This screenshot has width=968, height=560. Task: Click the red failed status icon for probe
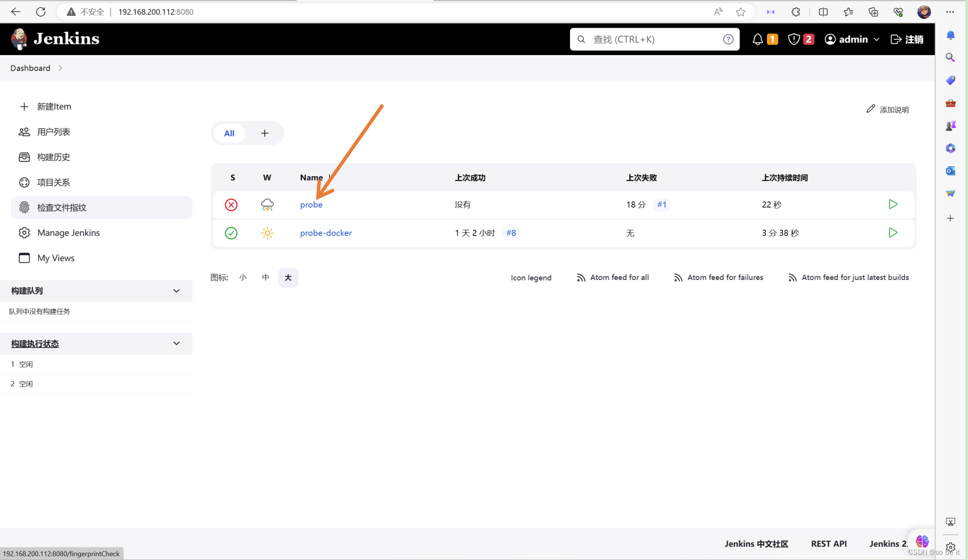click(231, 205)
